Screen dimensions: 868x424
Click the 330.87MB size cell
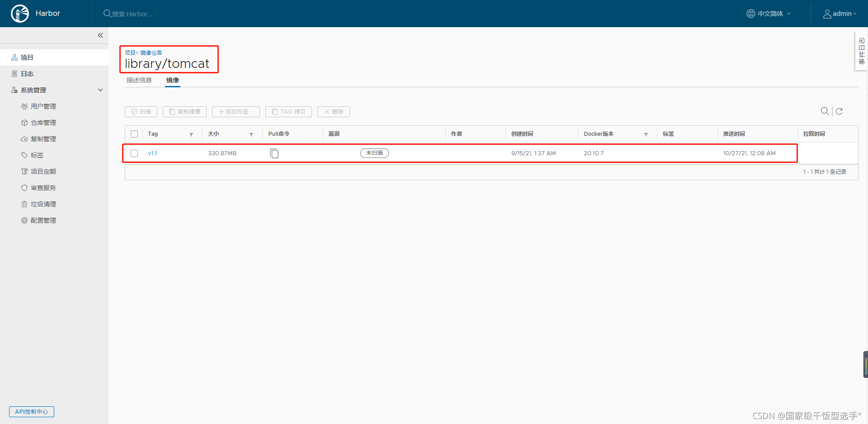tap(222, 153)
